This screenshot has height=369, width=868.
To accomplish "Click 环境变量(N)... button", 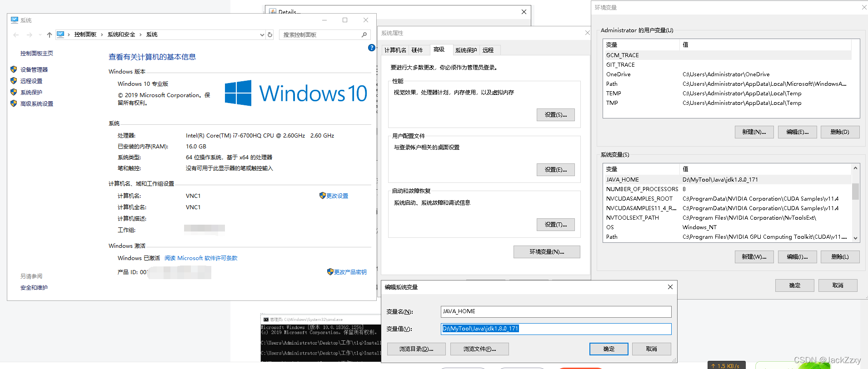I will coord(547,252).
